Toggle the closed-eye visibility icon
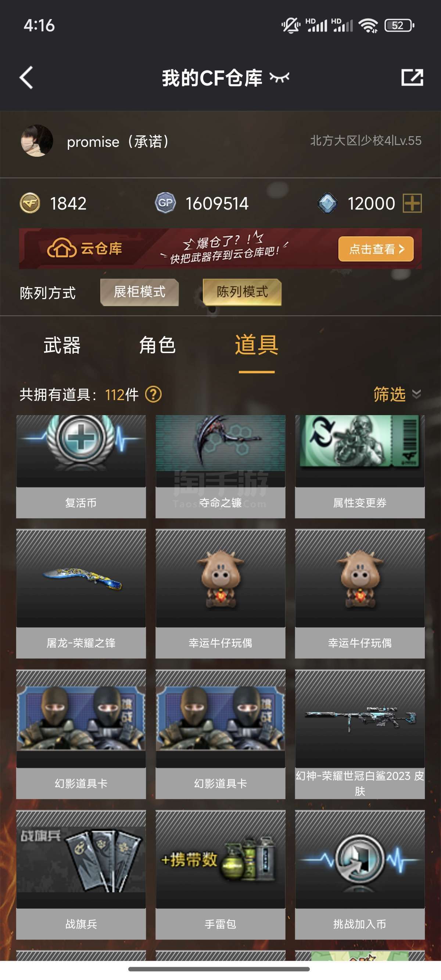Image resolution: width=441 pixels, height=980 pixels. pyautogui.click(x=280, y=77)
